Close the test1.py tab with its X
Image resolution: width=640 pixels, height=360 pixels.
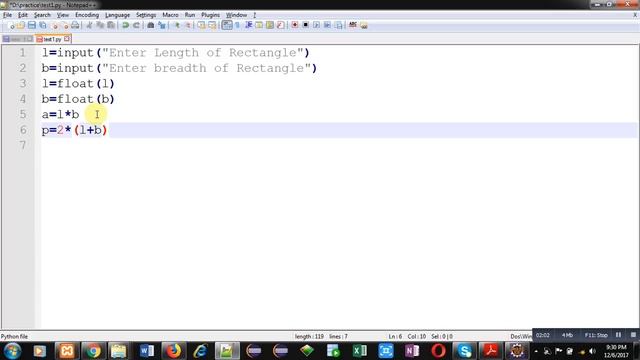tap(67, 39)
